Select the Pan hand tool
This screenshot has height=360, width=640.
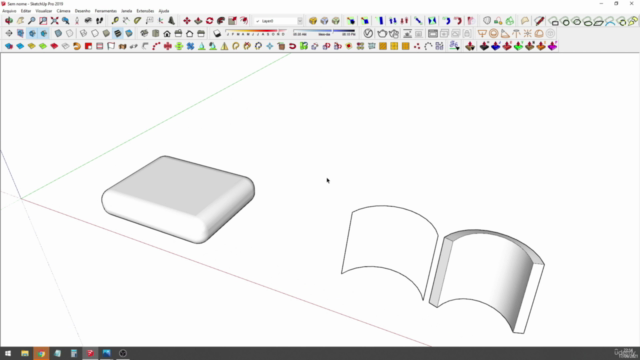(x=20, y=20)
